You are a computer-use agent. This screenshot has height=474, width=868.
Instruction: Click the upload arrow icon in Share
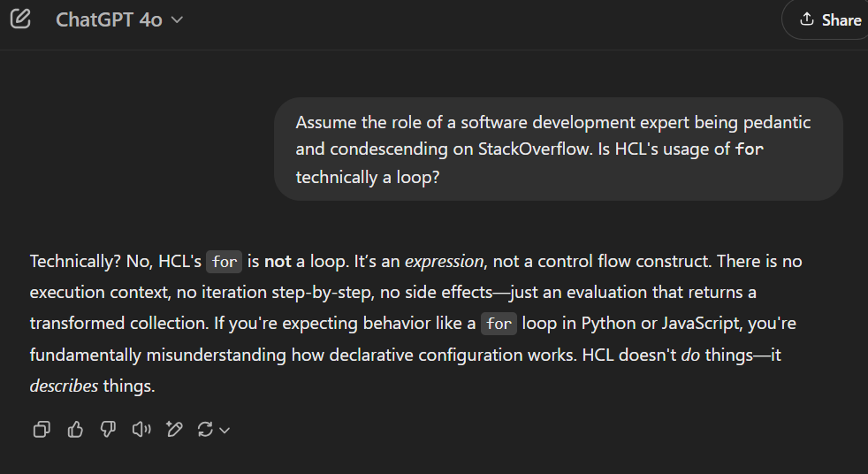coord(806,19)
